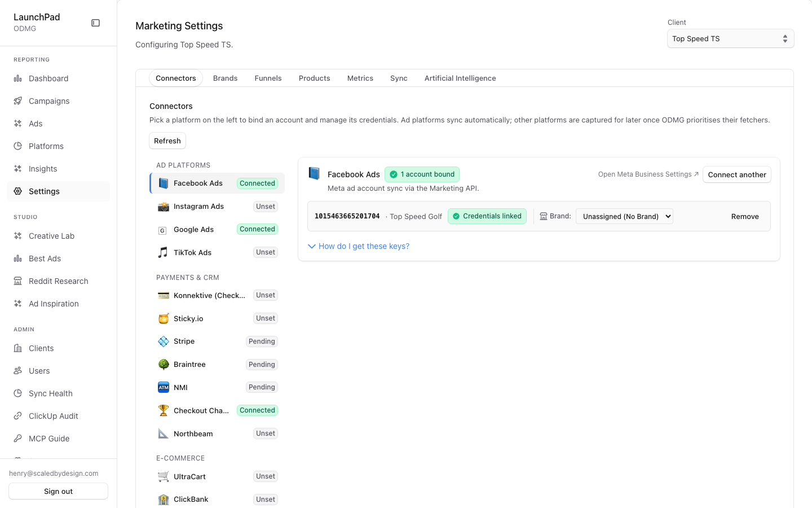Open Sync Health in sidebar
Screen dimensions: 812x508
pyautogui.click(x=59, y=393)
